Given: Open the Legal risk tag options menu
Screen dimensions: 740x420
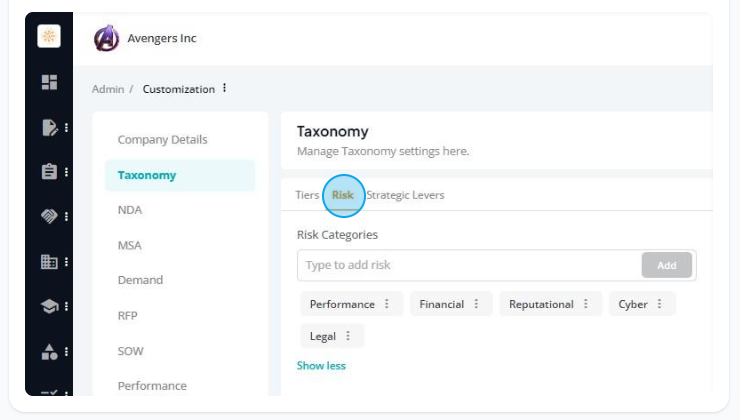Looking at the screenshot, I should [x=348, y=336].
